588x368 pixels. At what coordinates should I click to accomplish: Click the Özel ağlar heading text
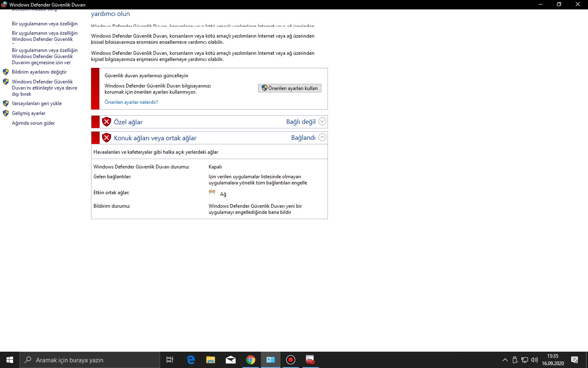click(128, 122)
